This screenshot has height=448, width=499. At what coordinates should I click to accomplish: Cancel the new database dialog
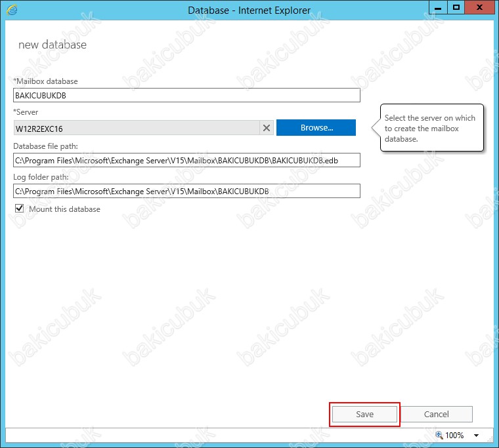[437, 415]
